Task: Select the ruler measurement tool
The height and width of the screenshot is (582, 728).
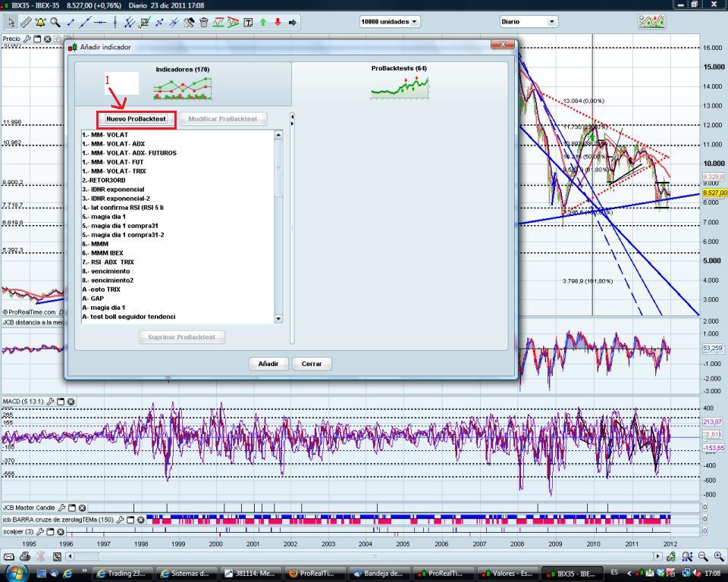Action: (27, 23)
